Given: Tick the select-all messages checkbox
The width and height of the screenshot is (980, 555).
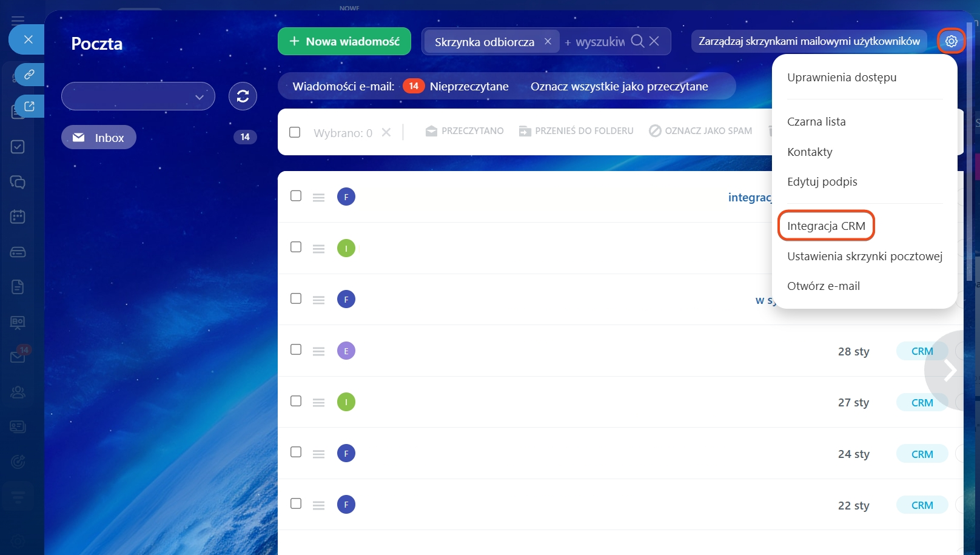Looking at the screenshot, I should point(295,132).
